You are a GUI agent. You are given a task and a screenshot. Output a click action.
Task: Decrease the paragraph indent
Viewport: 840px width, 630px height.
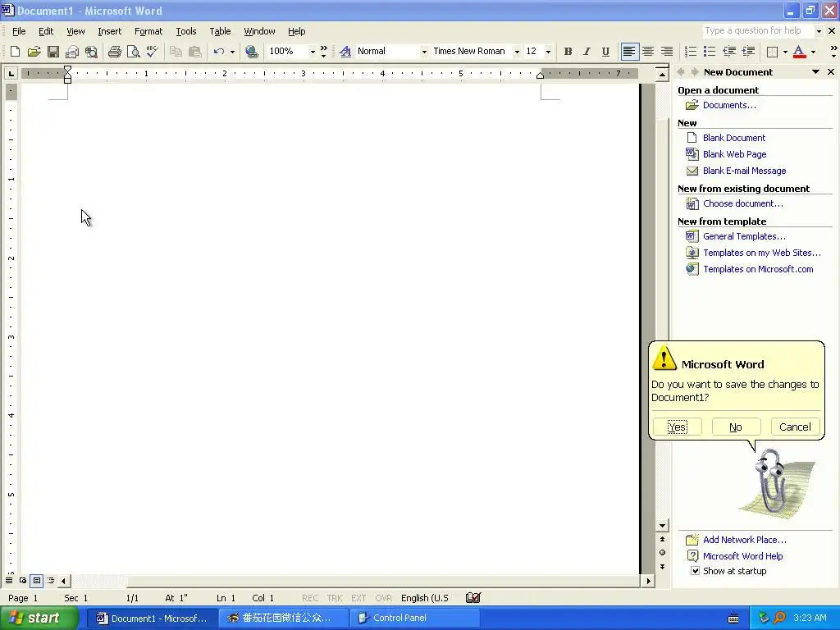click(729, 52)
